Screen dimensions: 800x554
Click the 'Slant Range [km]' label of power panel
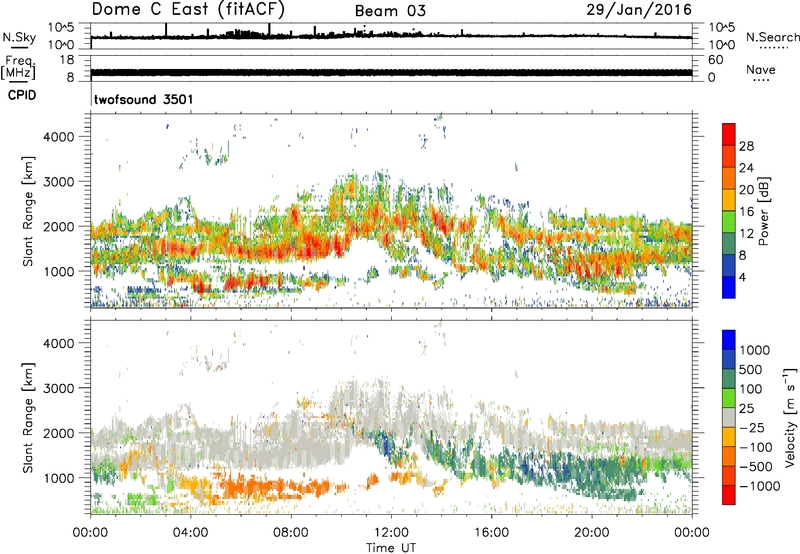(x=28, y=211)
